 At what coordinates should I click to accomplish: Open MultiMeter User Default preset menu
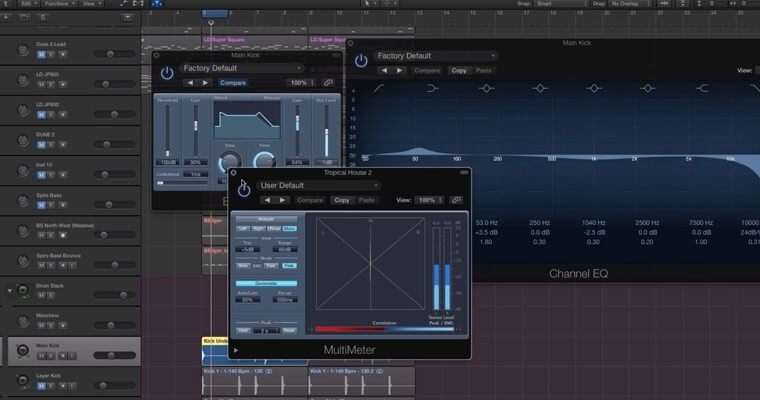319,186
